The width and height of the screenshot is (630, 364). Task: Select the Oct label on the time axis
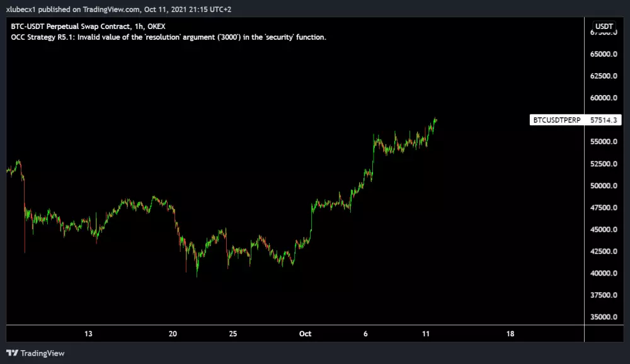pyautogui.click(x=306, y=334)
